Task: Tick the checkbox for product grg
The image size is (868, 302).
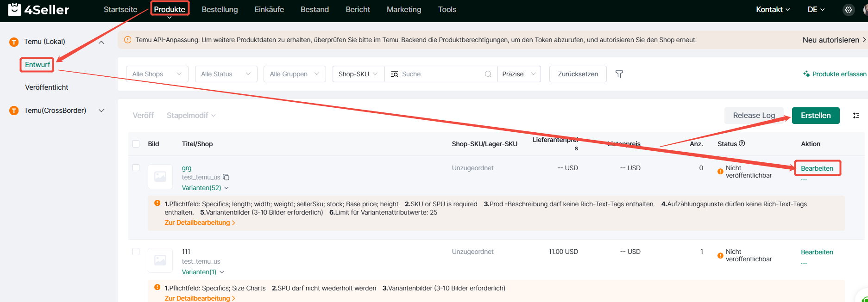Action: tap(136, 168)
